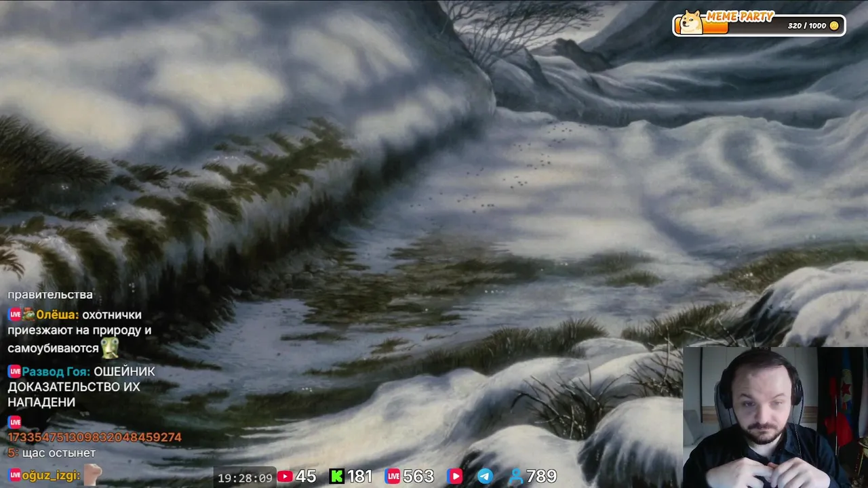Click the LIVE badge icon beside 563
This screenshot has width=868, height=488.
click(393, 476)
